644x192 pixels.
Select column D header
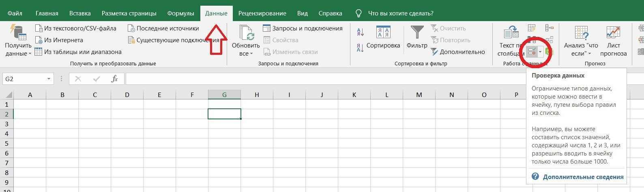[127, 95]
